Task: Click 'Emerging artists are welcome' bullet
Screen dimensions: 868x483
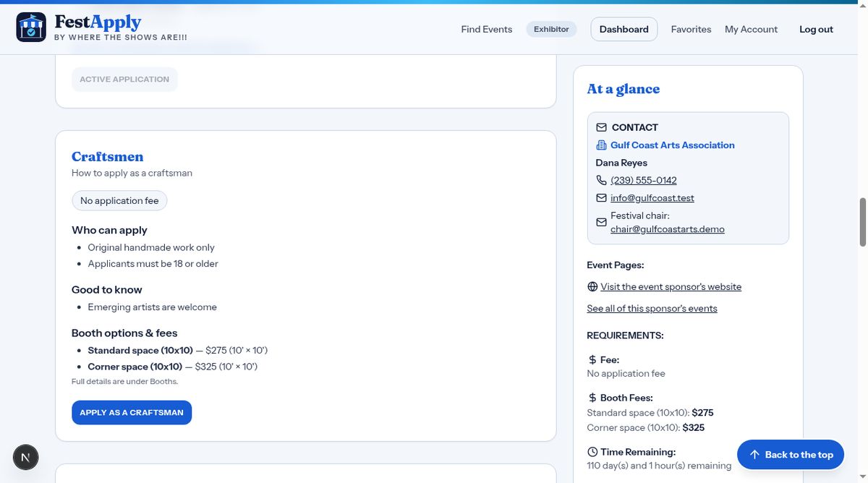Action: point(153,307)
